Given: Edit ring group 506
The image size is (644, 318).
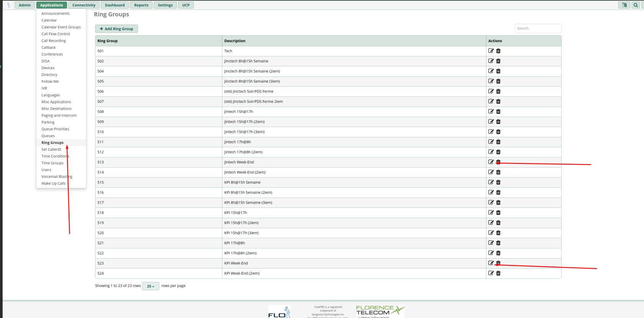Looking at the screenshot, I should [491, 91].
